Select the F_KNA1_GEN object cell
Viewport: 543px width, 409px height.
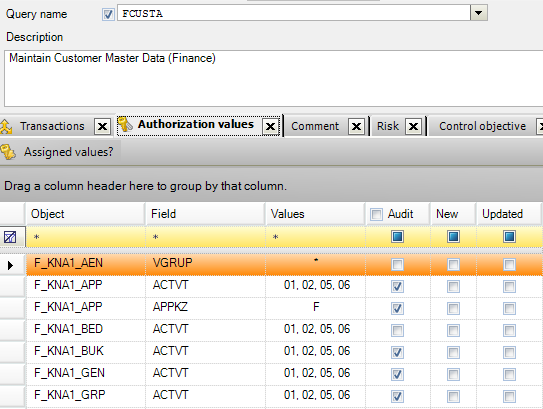pyautogui.click(x=86, y=373)
